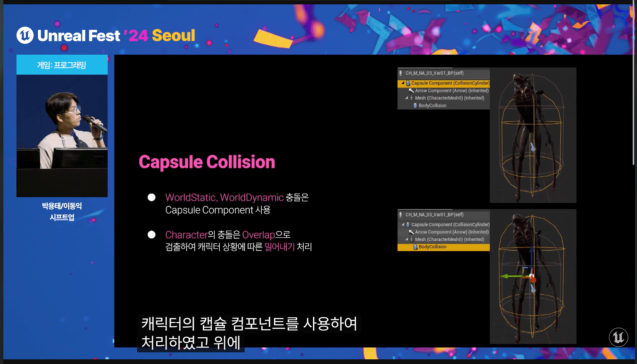Click the skeleton mesh icon under highlighted Capsule Component
This screenshot has height=364, width=637.
pos(411,98)
